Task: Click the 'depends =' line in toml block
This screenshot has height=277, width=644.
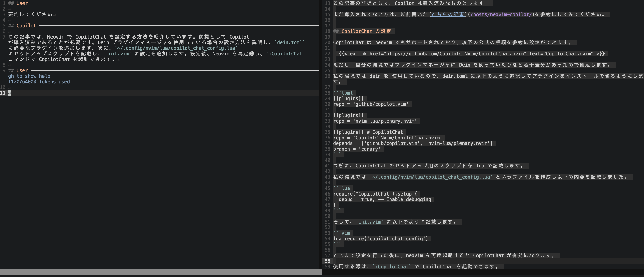Action: 413,143
